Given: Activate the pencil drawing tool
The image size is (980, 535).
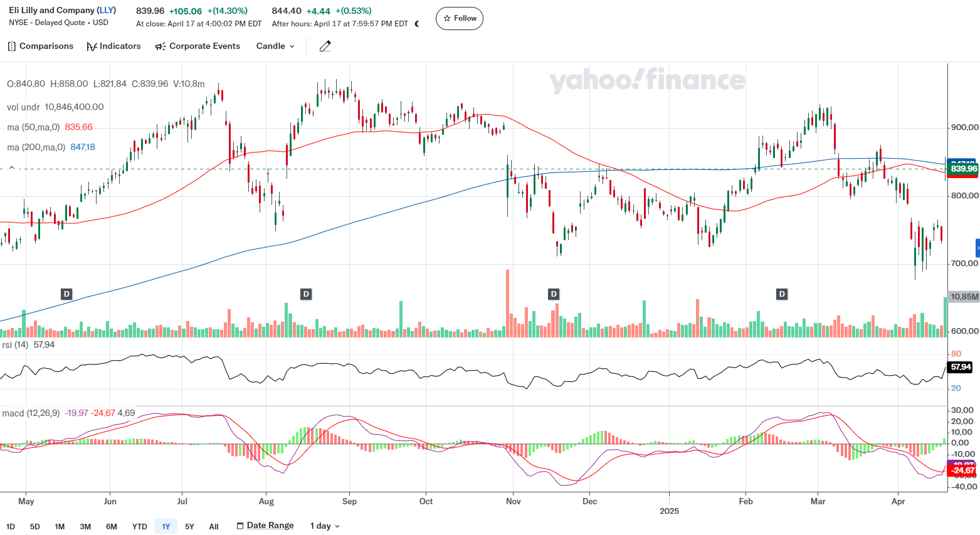Looking at the screenshot, I should point(325,46).
